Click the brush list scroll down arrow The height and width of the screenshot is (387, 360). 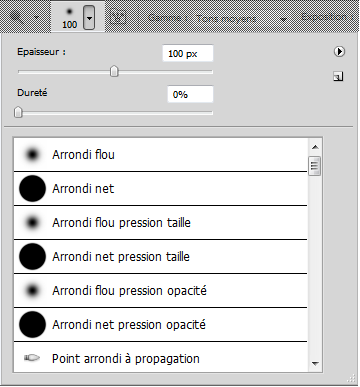pyautogui.click(x=315, y=363)
